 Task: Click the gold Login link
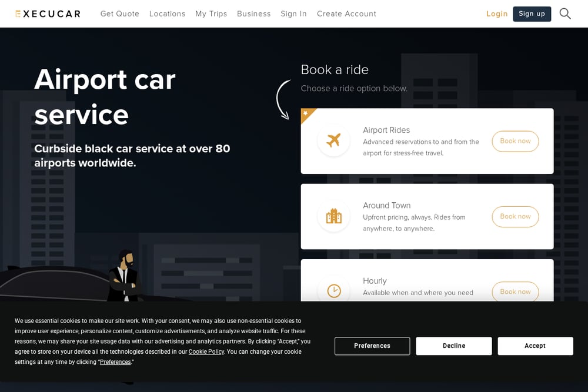pos(497,14)
